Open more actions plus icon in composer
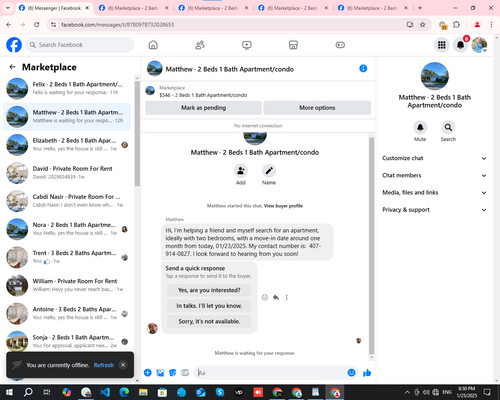The image size is (500, 400). (x=148, y=373)
